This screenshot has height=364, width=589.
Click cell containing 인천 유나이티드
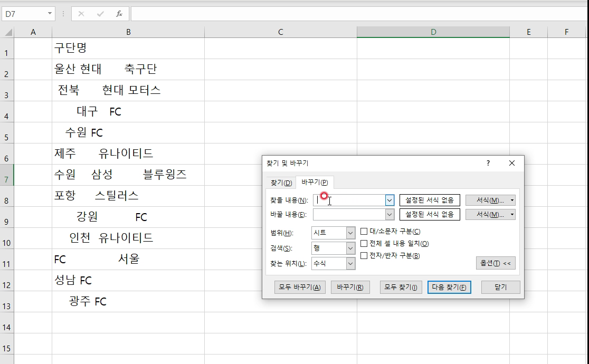(128, 238)
